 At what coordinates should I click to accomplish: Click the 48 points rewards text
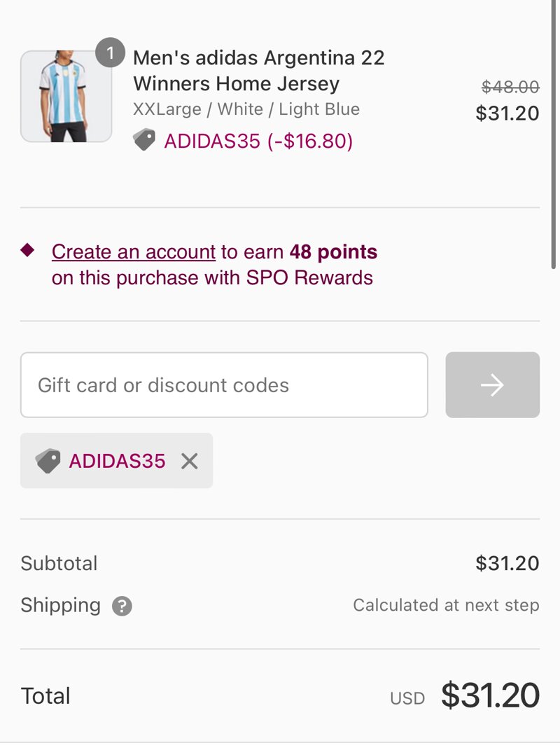pyautogui.click(x=333, y=252)
